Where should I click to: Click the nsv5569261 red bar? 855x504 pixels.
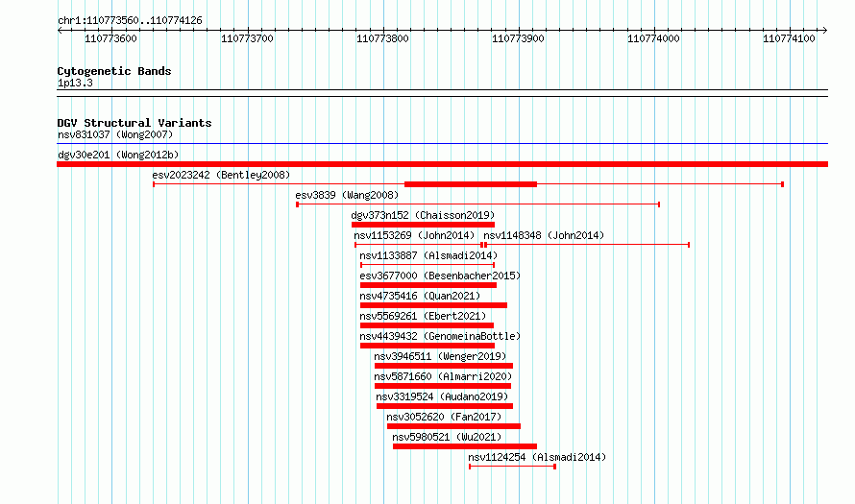coord(427,325)
